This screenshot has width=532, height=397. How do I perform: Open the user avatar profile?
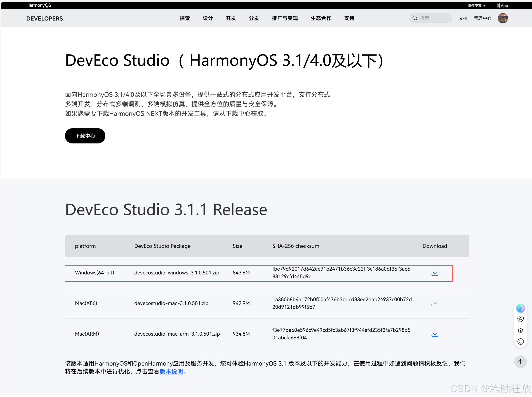(503, 18)
